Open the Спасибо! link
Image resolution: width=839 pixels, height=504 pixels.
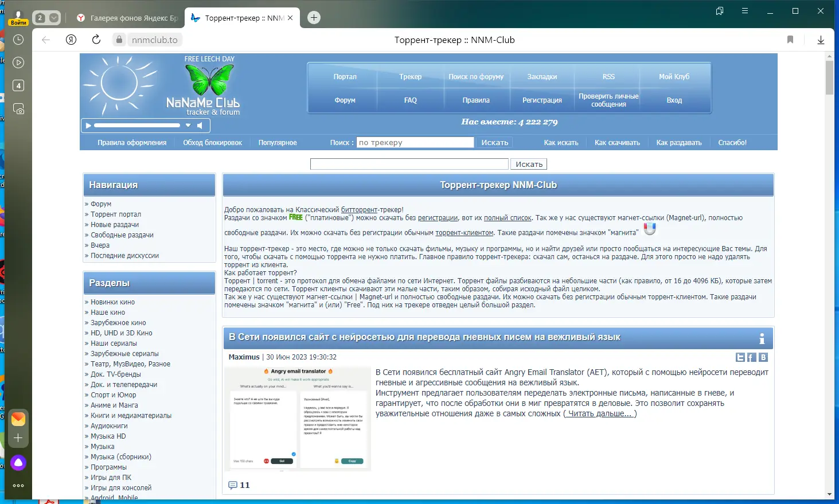point(732,143)
